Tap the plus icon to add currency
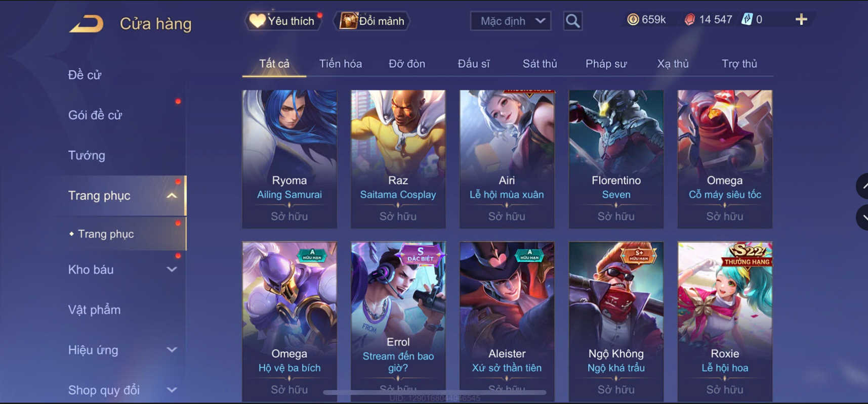The height and width of the screenshot is (404, 868). coord(801,20)
